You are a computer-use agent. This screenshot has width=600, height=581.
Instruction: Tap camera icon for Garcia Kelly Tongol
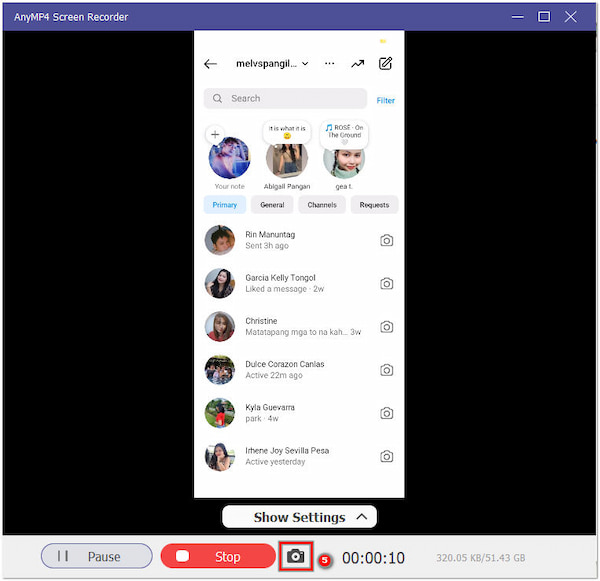point(386,284)
